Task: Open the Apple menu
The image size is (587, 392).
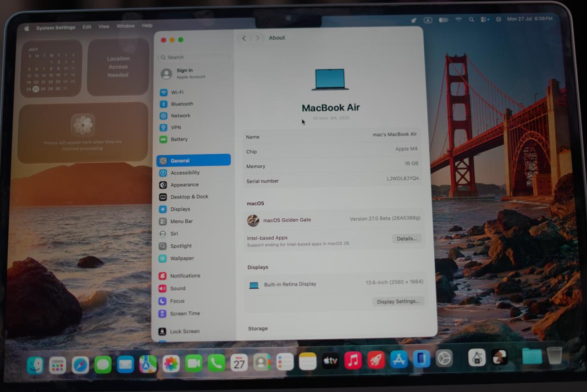Action: tap(27, 28)
